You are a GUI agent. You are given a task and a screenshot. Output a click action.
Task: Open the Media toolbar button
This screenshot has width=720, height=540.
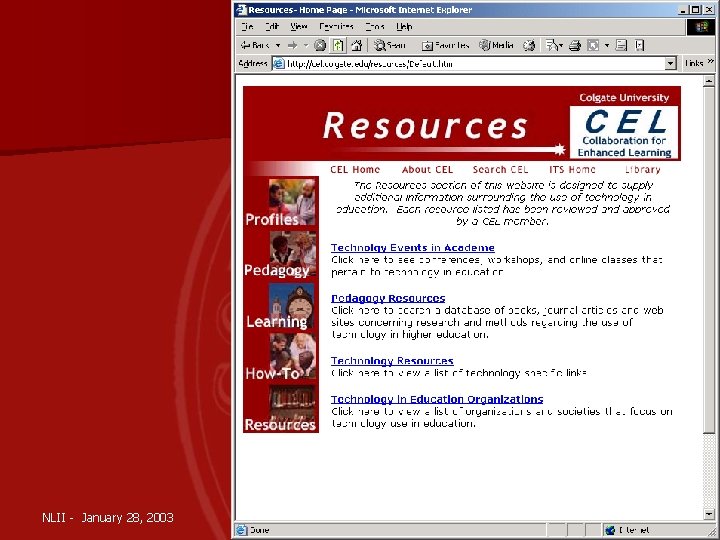[496, 45]
